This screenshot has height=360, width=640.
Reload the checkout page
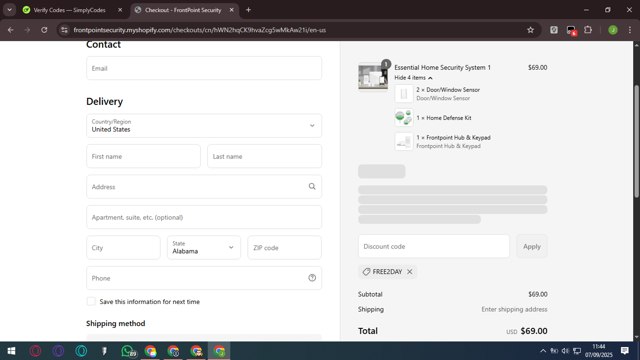coord(44,30)
